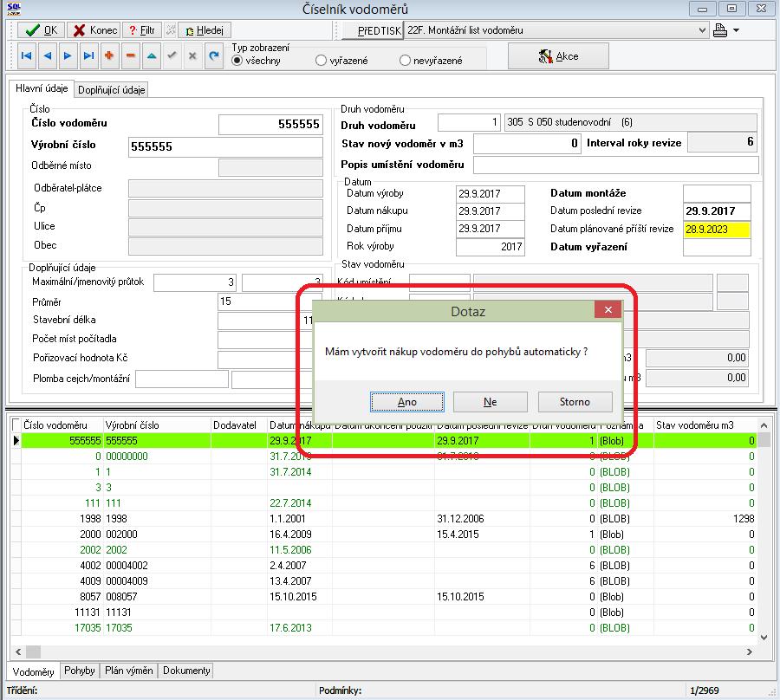Click the Stav vodoměru m3 column header

tap(705, 425)
